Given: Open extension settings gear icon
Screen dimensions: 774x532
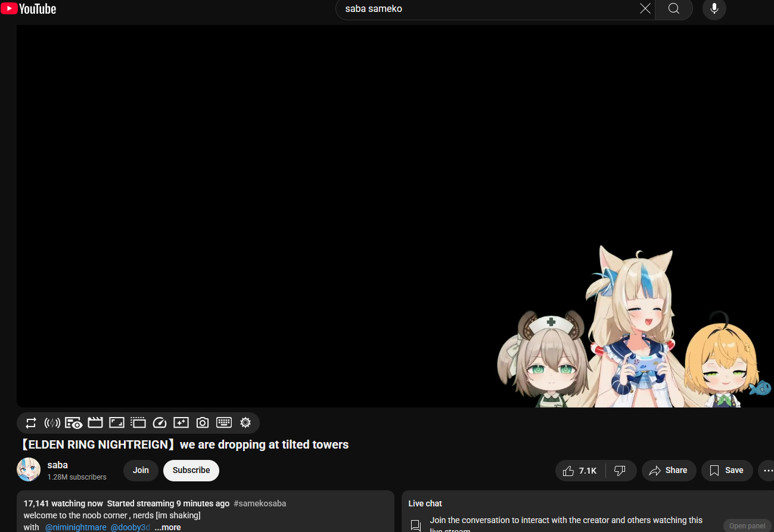Looking at the screenshot, I should tap(245, 423).
